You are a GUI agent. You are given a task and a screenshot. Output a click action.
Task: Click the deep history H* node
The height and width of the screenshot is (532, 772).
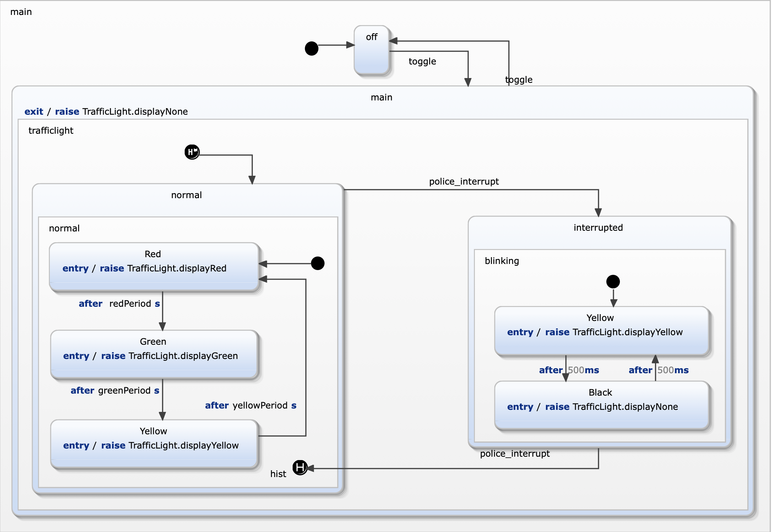[x=192, y=152]
